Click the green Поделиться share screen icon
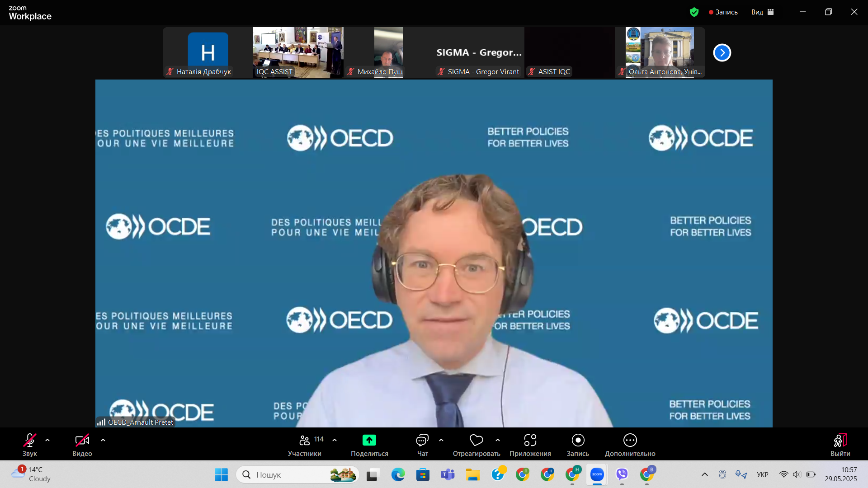 [369, 440]
